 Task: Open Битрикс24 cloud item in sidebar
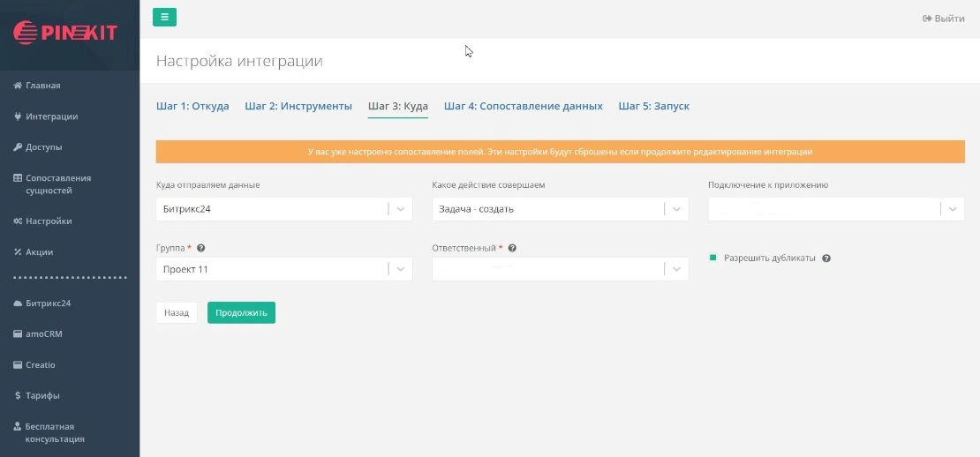point(48,303)
